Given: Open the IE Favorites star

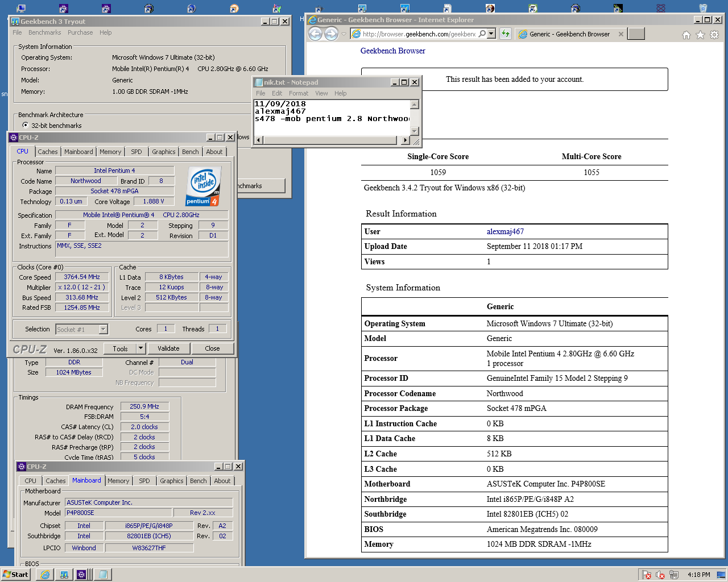Looking at the screenshot, I should click(x=700, y=35).
